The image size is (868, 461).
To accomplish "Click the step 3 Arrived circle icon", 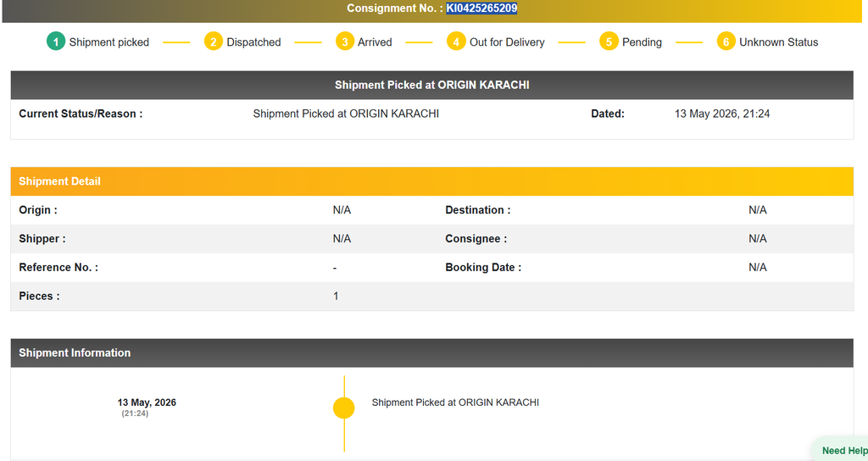I will tap(344, 42).
